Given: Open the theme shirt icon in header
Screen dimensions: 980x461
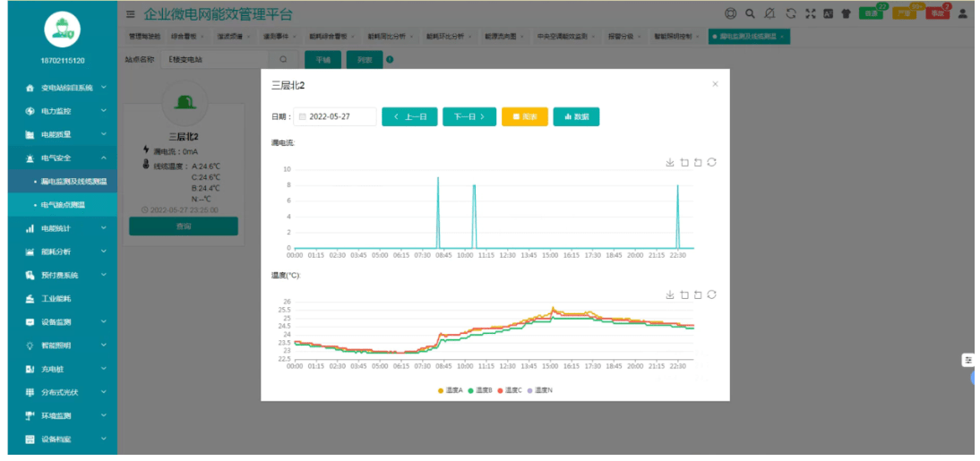Looking at the screenshot, I should coord(847,13).
